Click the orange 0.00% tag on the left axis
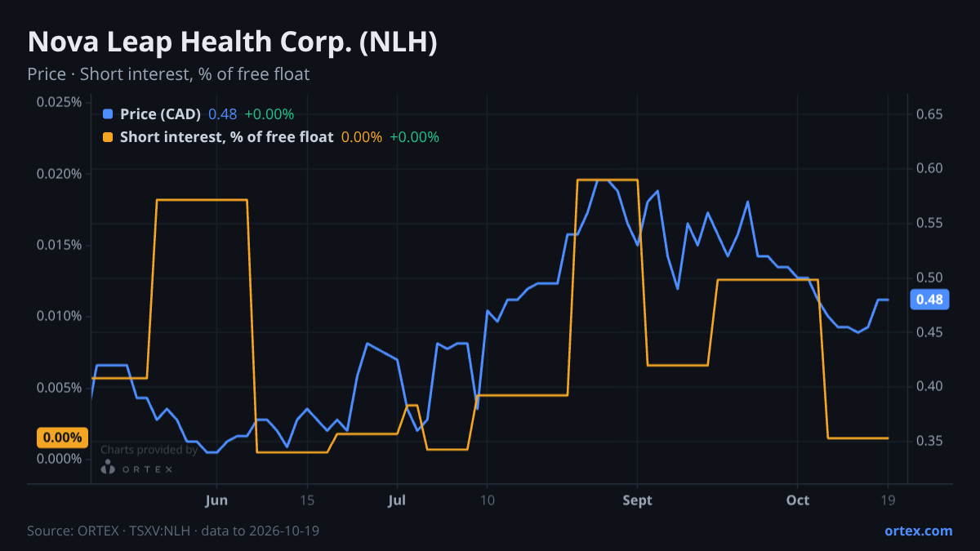 62,438
